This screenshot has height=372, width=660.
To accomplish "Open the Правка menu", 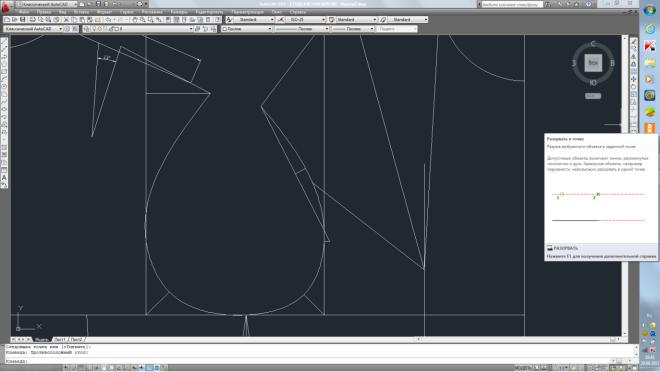I will (x=44, y=12).
